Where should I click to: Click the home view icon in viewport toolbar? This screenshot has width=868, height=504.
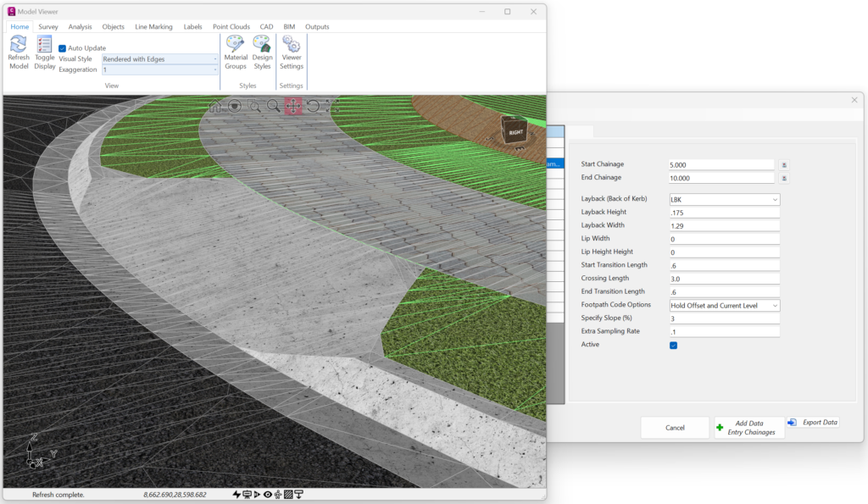[214, 106]
